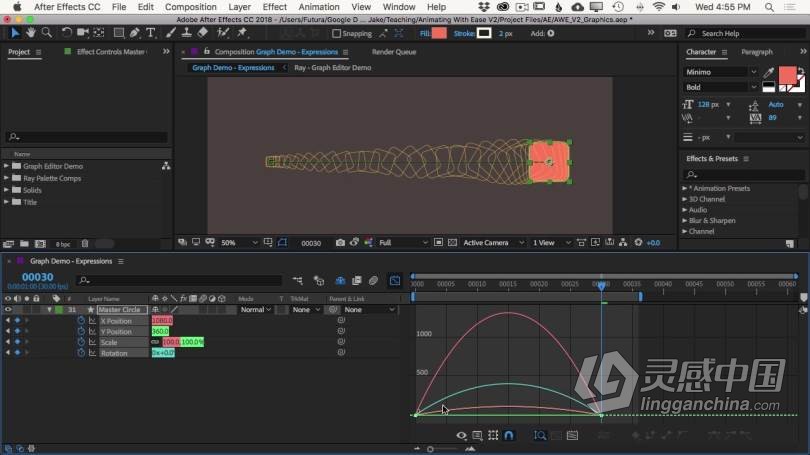Enable the Snapping checkbox
This screenshot has height=455, width=810.
[336, 33]
